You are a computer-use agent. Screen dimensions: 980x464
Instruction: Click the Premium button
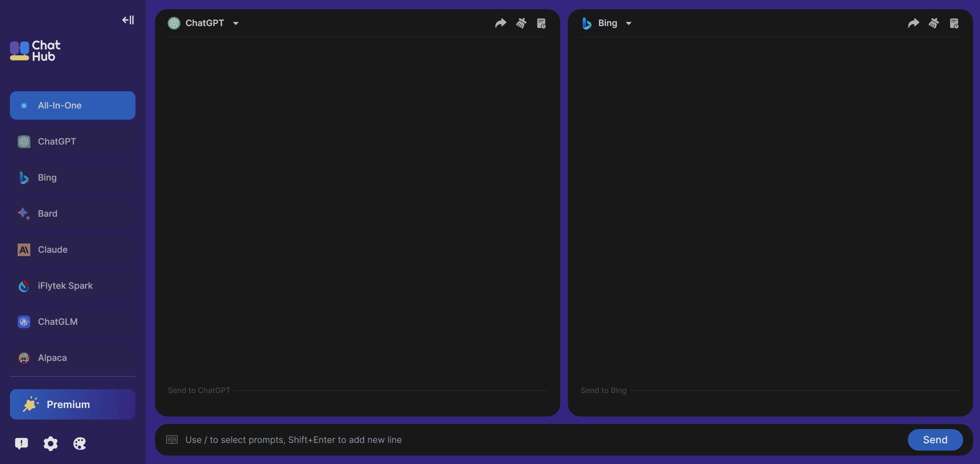73,405
